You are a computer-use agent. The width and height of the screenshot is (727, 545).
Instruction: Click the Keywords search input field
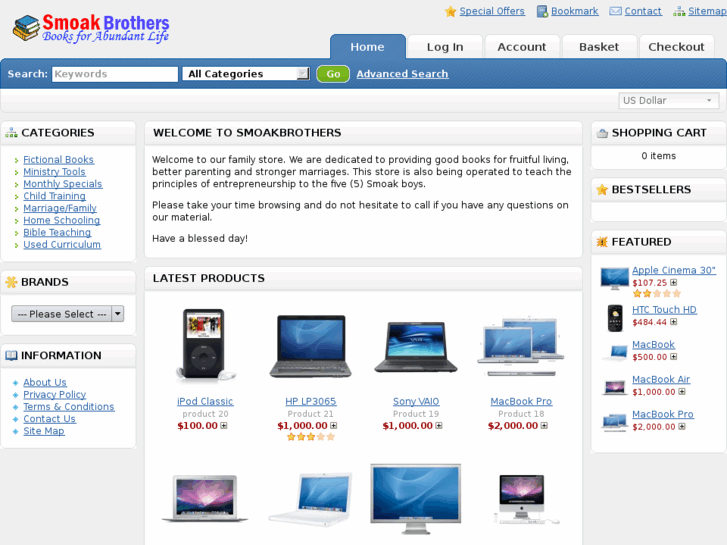(115, 74)
